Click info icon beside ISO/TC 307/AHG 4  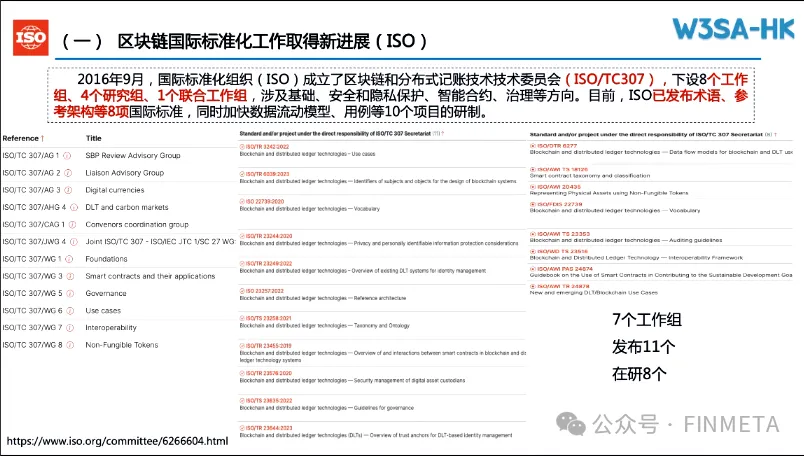[72, 207]
